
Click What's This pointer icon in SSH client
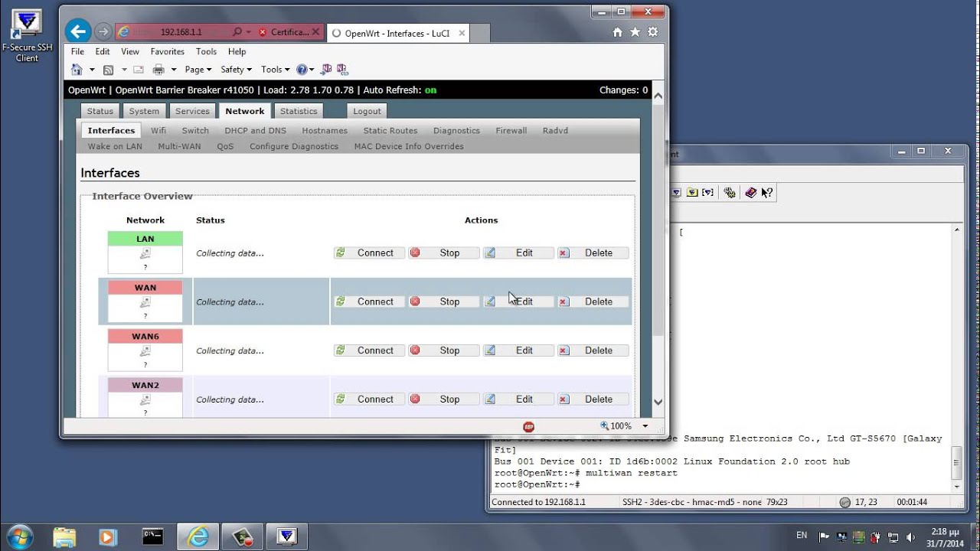pos(766,193)
